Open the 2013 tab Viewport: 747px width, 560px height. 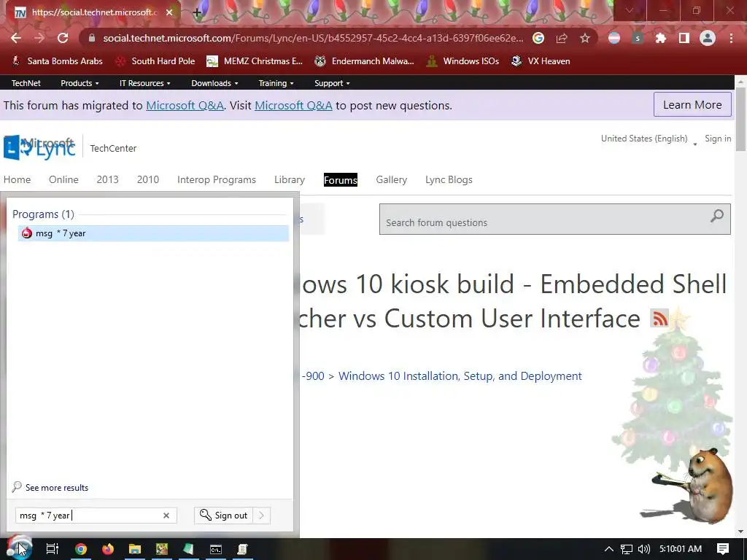[x=107, y=179]
